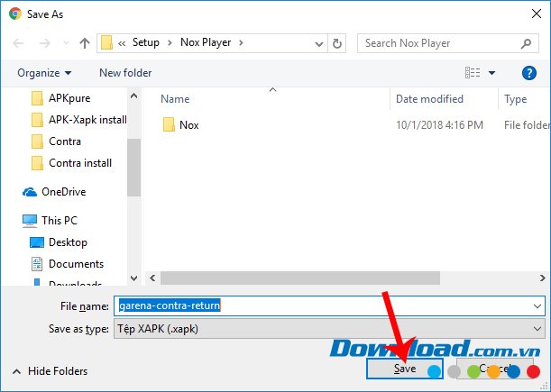551x392 pixels.
Task: Open the view options dropdown arrow
Action: pyautogui.click(x=492, y=73)
